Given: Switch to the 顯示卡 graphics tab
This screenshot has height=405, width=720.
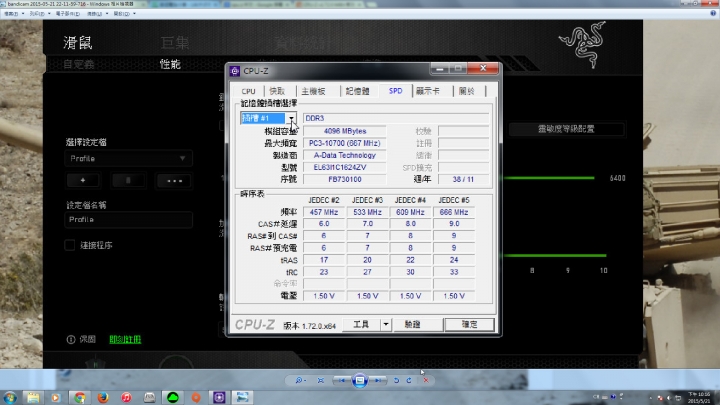Looking at the screenshot, I should [x=428, y=91].
